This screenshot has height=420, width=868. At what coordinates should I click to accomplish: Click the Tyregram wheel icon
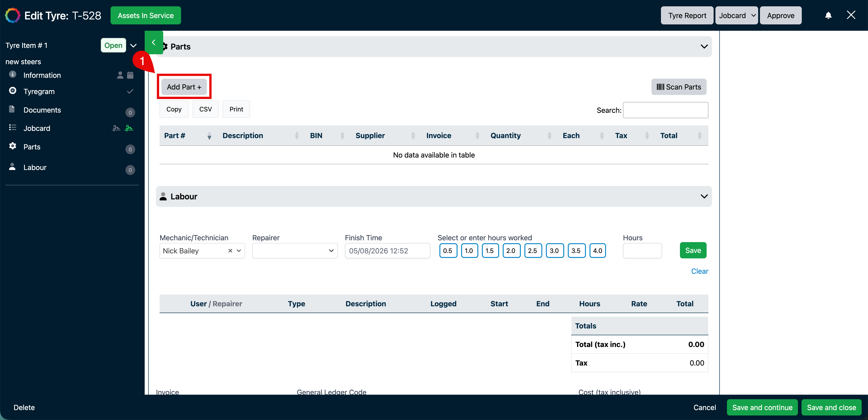[12, 90]
